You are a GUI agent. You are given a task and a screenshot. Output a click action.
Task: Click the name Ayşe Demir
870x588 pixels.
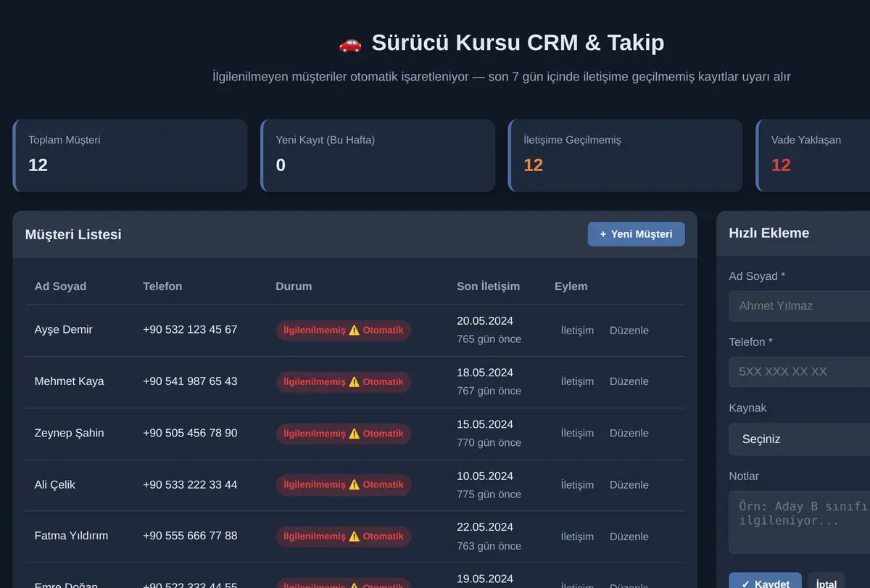click(64, 330)
